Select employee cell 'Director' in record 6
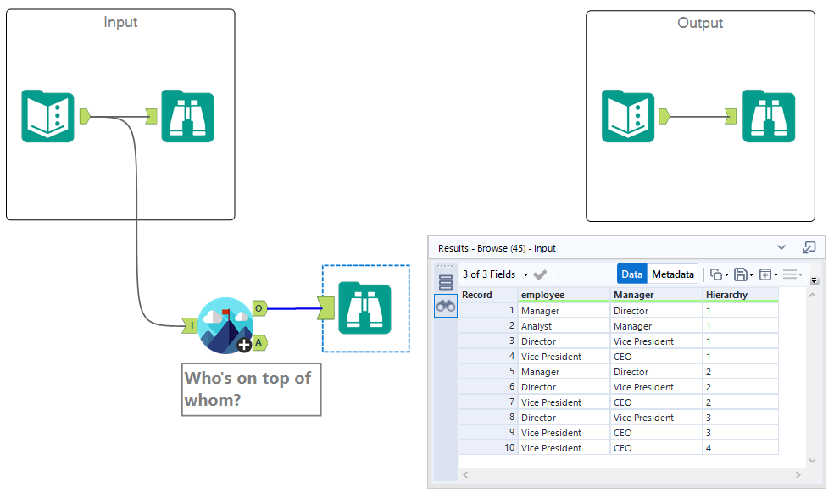 click(x=564, y=387)
